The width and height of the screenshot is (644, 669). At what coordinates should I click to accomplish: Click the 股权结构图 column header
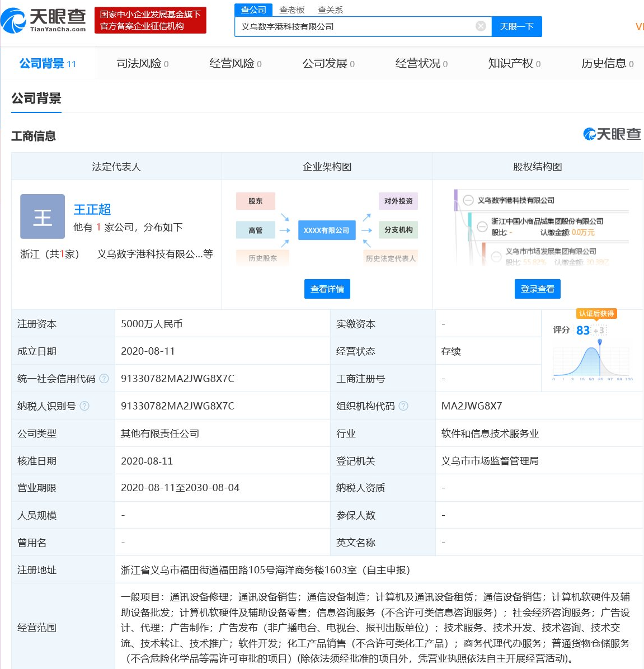coord(538,166)
